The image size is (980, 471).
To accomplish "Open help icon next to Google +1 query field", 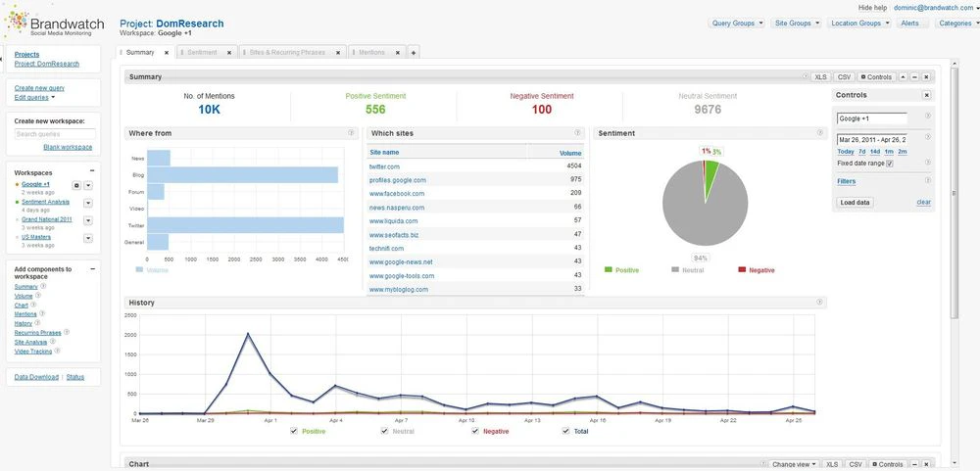I will coord(927,117).
